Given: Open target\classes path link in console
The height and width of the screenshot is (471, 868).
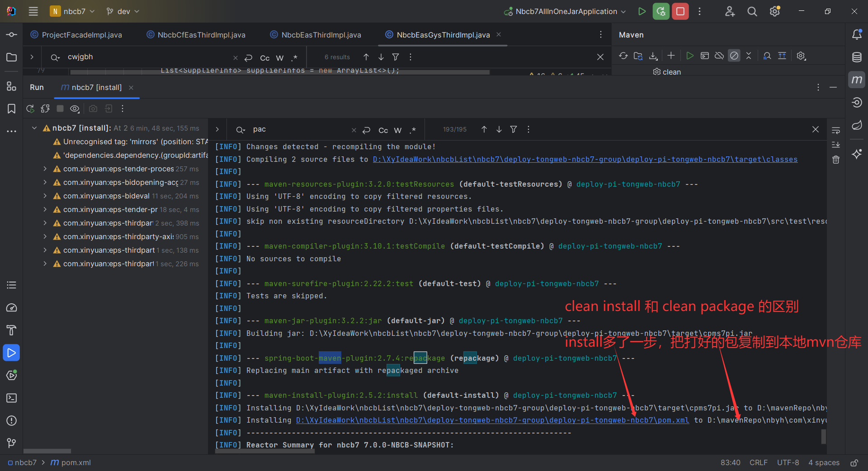Looking at the screenshot, I should tap(585, 159).
